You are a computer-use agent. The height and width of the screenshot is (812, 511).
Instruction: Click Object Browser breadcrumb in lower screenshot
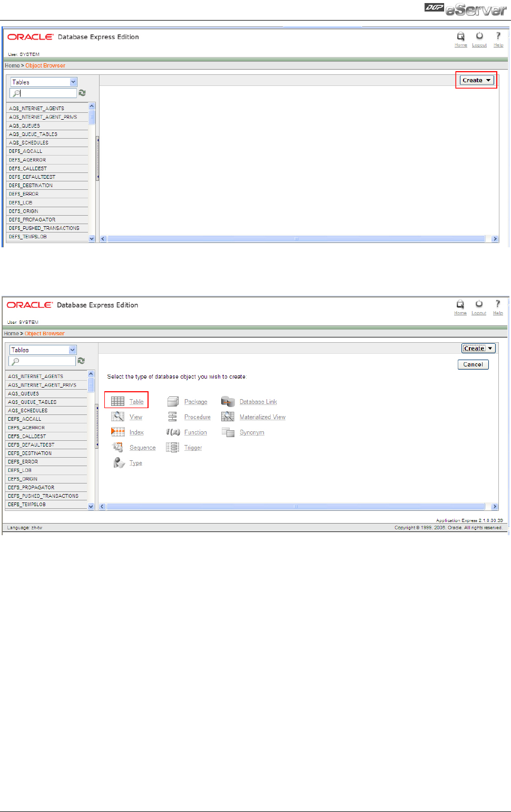45,333
